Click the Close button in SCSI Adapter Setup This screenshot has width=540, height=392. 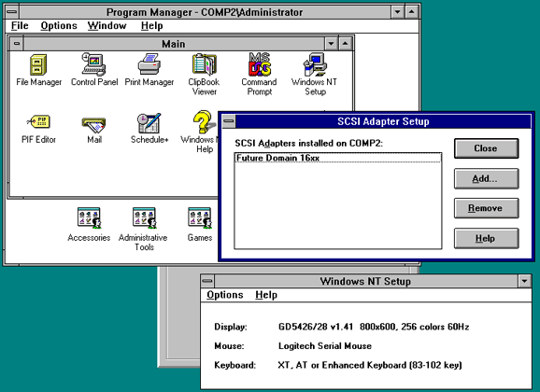click(x=486, y=148)
